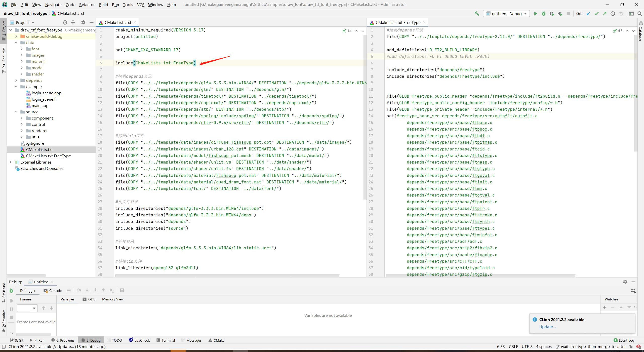Viewport: 644px width, 352px height.
Task: Click the Build hammer icon
Action: 477,14
